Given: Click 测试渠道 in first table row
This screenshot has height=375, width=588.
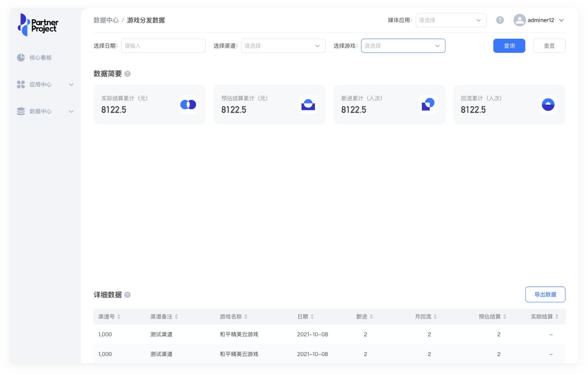Looking at the screenshot, I should pos(161,334).
